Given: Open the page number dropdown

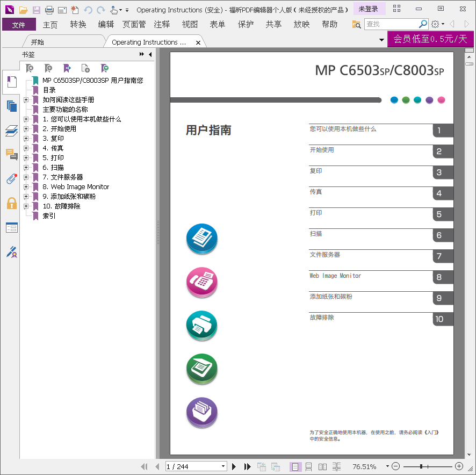Looking at the screenshot, I should pyautogui.click(x=223, y=466).
